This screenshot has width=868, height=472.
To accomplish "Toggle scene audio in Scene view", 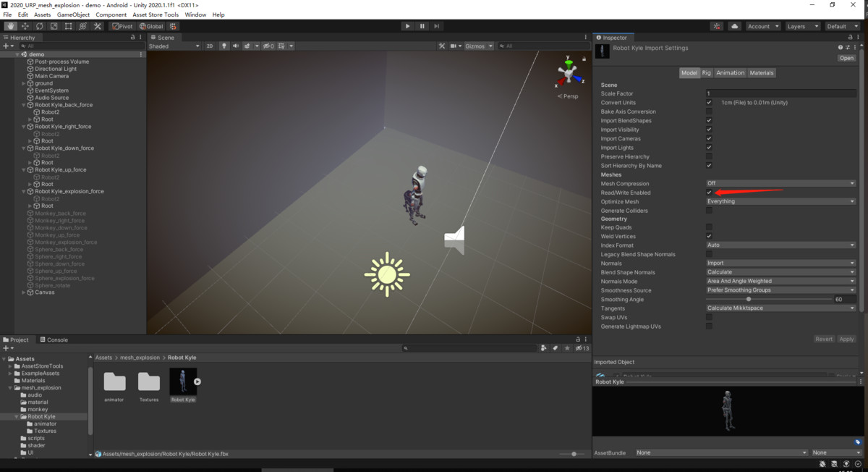I will coord(236,46).
